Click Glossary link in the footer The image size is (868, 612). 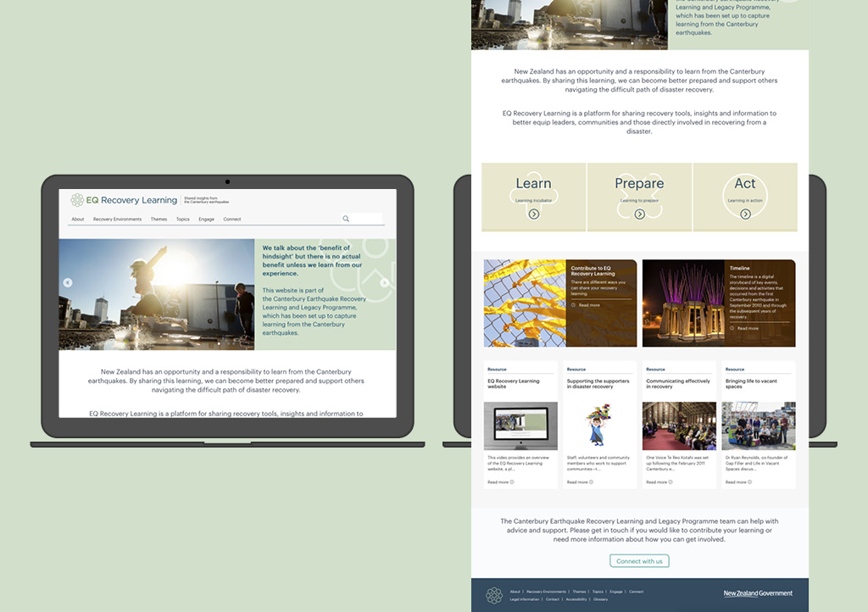pyautogui.click(x=601, y=599)
